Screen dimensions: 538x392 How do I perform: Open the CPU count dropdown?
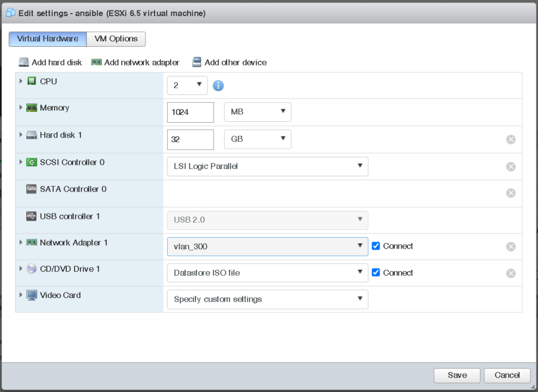187,86
